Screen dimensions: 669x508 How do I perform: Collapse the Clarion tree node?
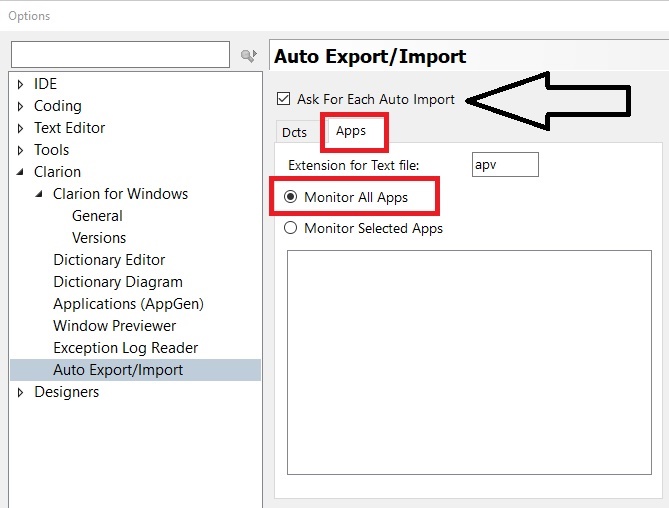(20, 172)
